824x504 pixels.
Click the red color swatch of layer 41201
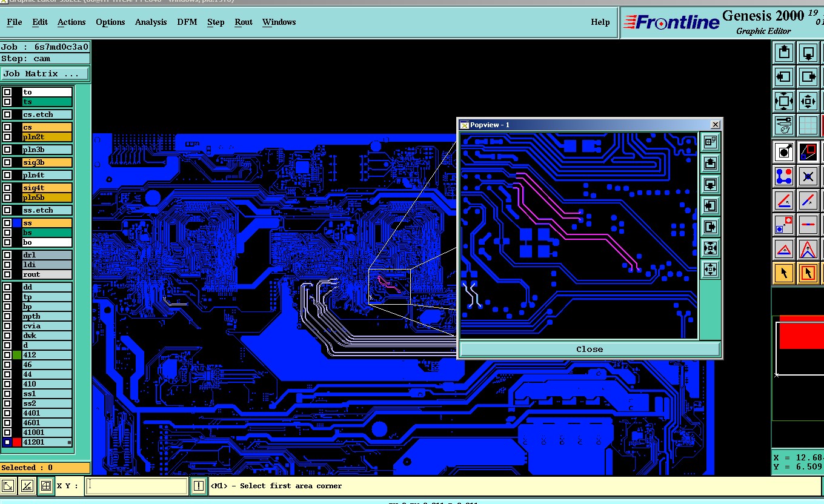[17, 442]
